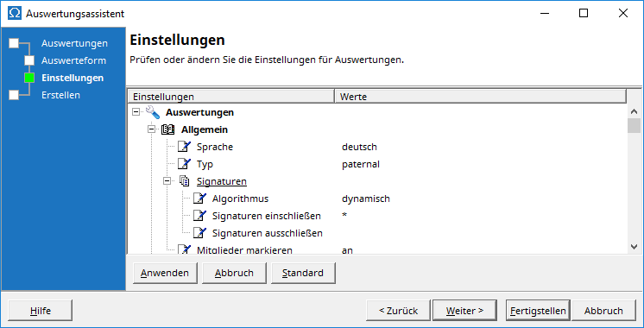Click the Anwenden button
Viewport: 644px width, 328px height.
click(165, 273)
